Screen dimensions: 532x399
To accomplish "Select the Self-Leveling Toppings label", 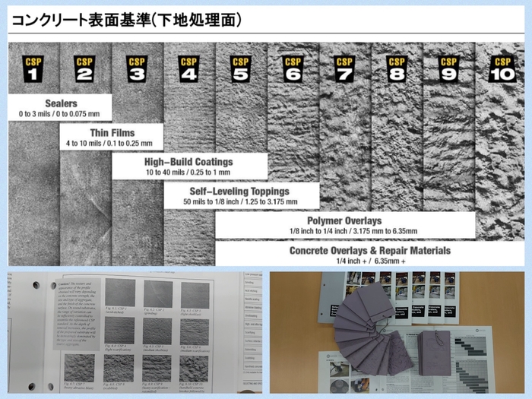I will click(241, 196).
